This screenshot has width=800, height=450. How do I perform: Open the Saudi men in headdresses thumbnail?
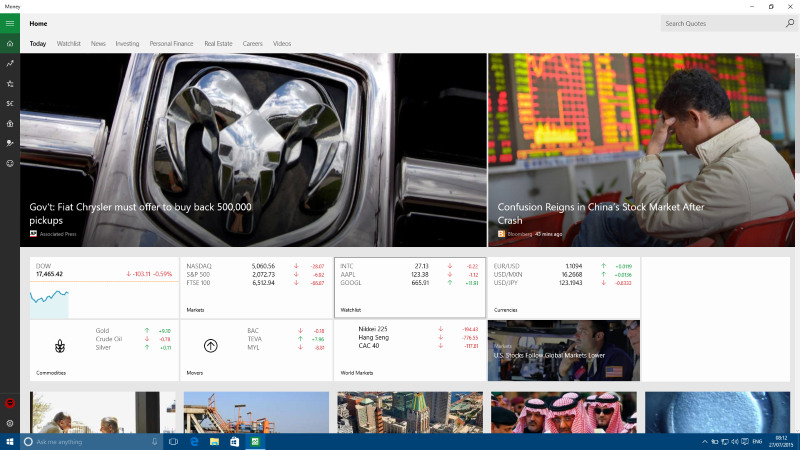(564, 412)
